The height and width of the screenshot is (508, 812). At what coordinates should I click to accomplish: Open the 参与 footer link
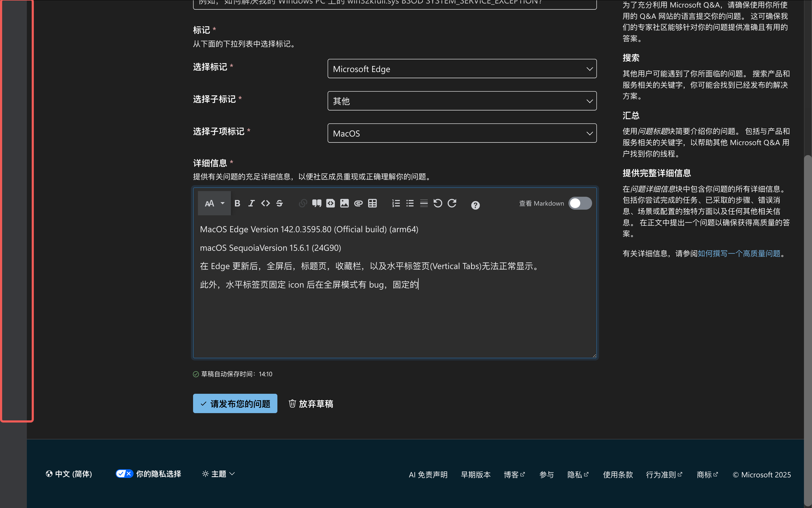547,474
